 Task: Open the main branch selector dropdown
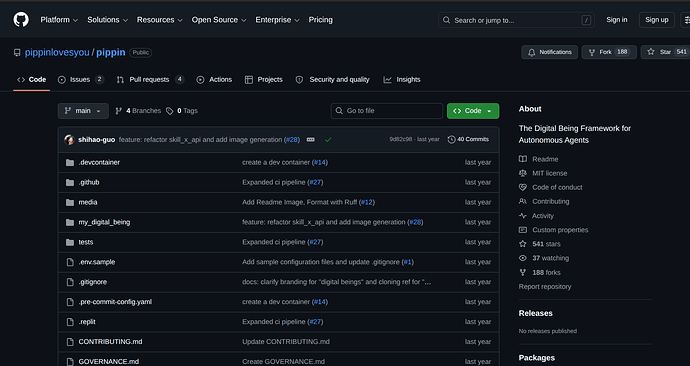click(x=83, y=111)
